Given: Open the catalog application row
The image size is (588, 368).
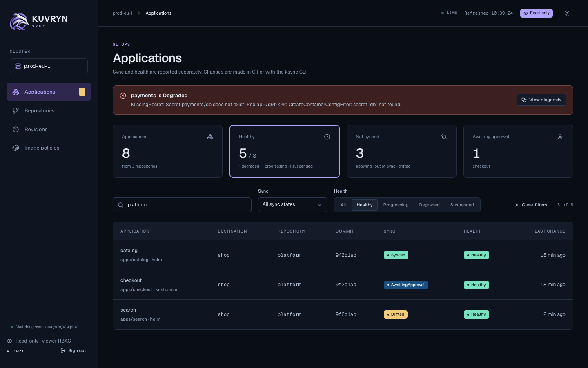Looking at the screenshot, I should (x=343, y=255).
